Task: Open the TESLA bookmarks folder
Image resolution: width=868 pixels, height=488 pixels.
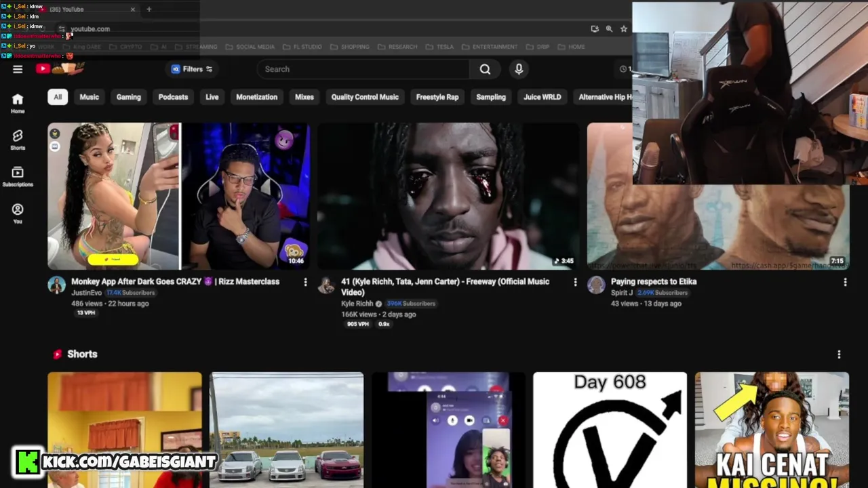Action: point(440,47)
